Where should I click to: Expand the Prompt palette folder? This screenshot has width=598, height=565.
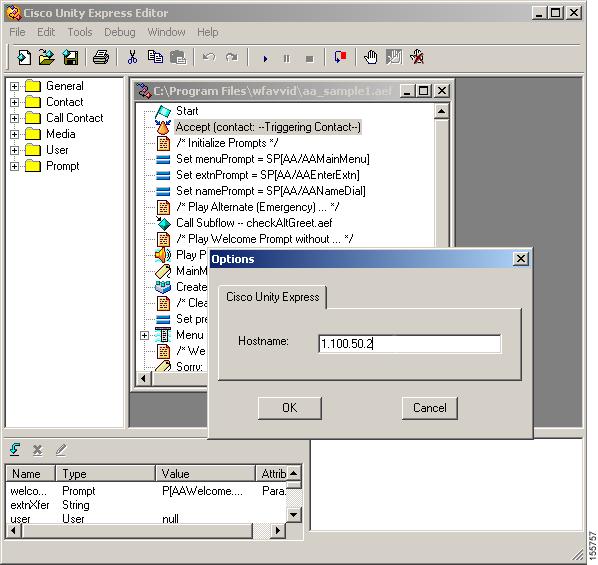[14, 166]
